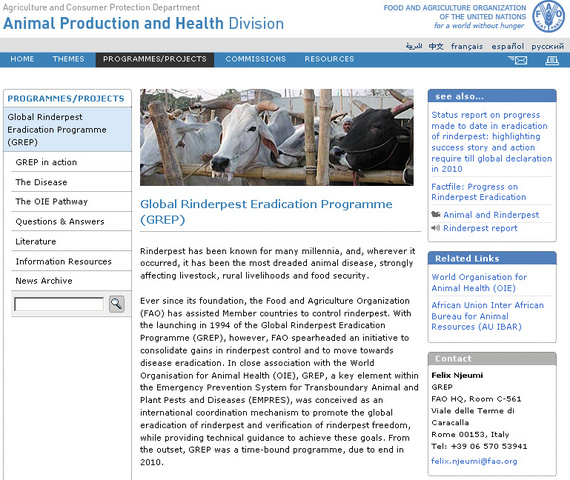The image size is (570, 480).
Task: Open GREP in action sidebar link
Action: 46,162
